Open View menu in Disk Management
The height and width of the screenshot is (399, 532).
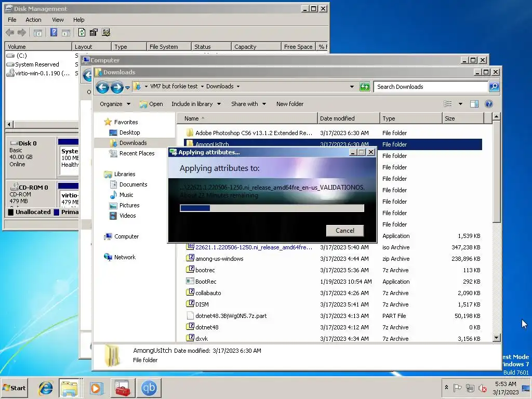pos(58,20)
